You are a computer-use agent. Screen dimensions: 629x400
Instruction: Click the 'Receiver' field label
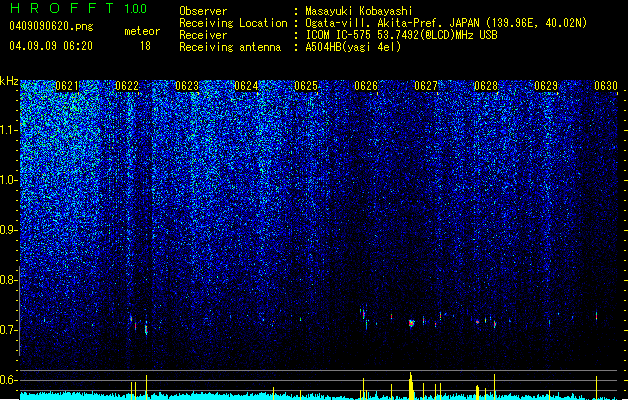pyautogui.click(x=203, y=35)
